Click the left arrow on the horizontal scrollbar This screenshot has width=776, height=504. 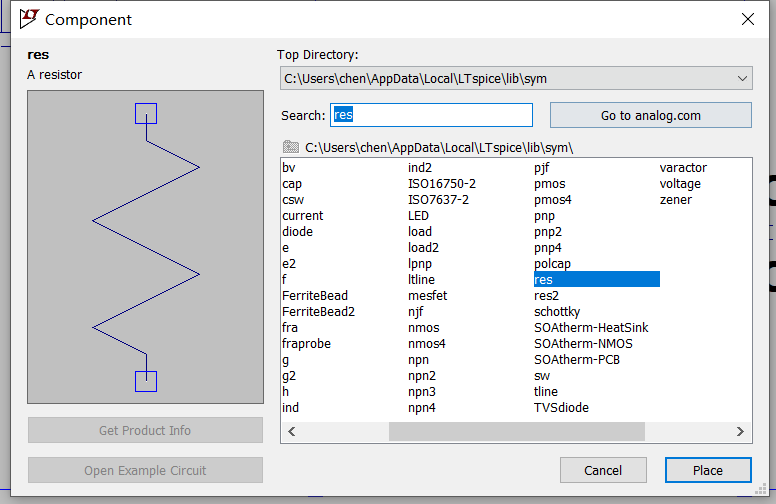coord(291,432)
